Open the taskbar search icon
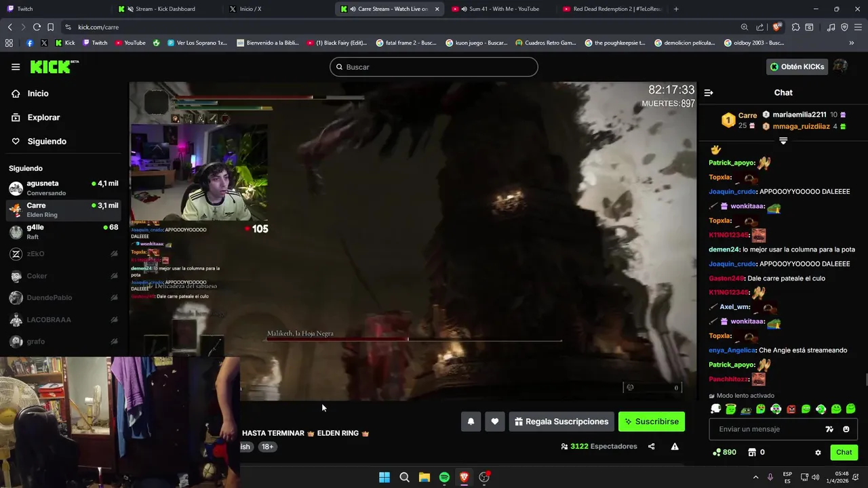This screenshot has width=868, height=488. pos(404,477)
